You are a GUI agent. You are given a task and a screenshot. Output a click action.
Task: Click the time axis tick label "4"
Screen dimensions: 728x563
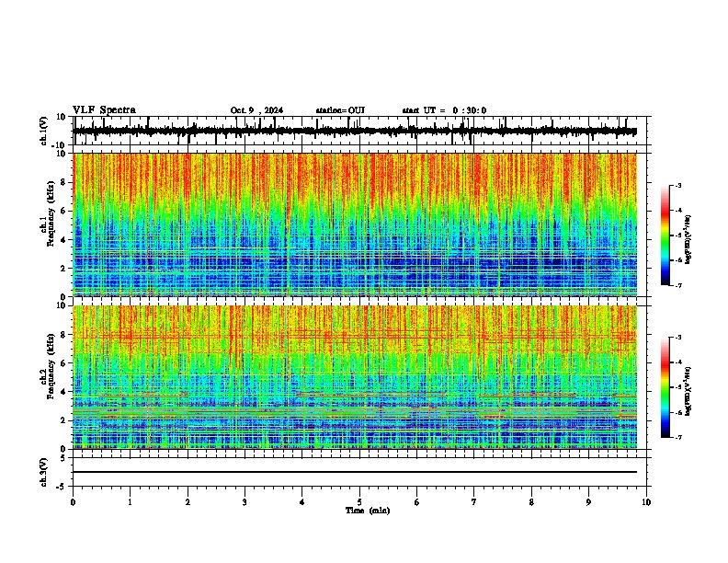click(x=302, y=502)
